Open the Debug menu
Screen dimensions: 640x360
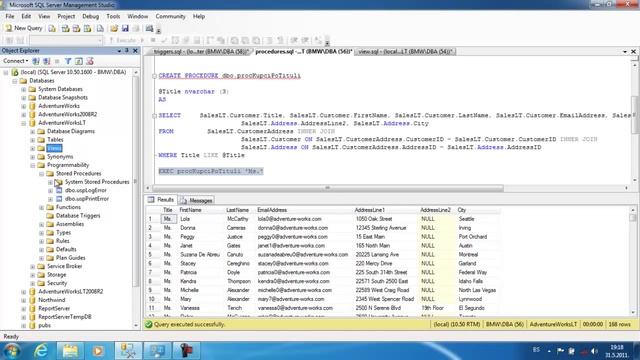click(91, 16)
